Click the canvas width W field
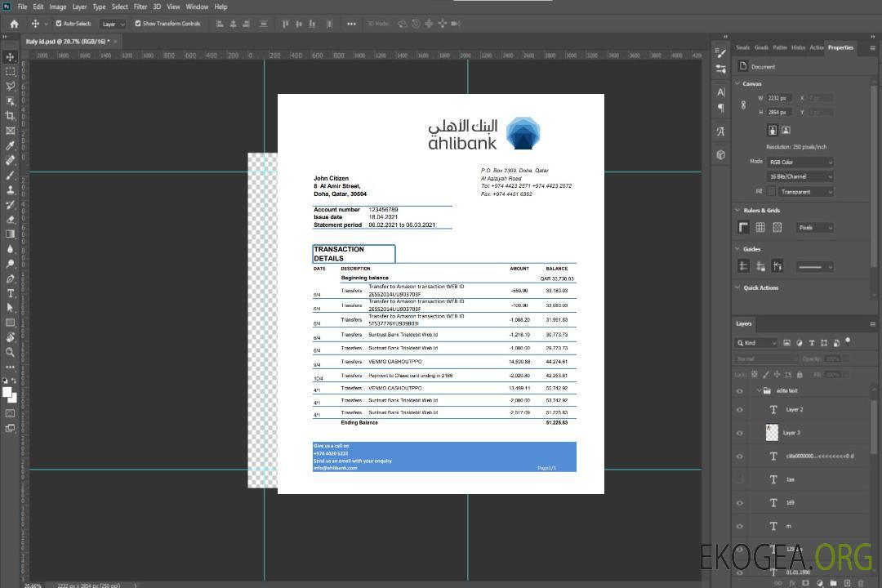This screenshot has height=588, width=882. pyautogui.click(x=780, y=98)
